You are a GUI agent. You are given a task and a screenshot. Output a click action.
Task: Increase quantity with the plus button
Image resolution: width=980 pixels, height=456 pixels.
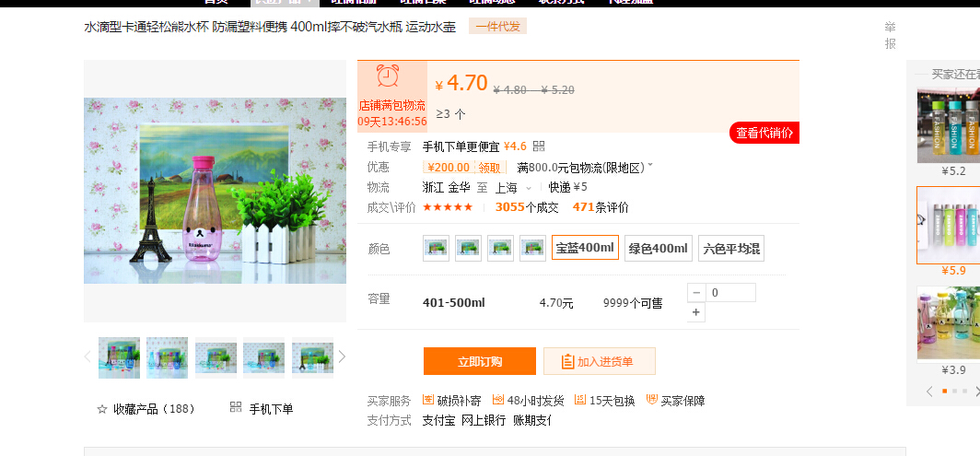coord(696,312)
